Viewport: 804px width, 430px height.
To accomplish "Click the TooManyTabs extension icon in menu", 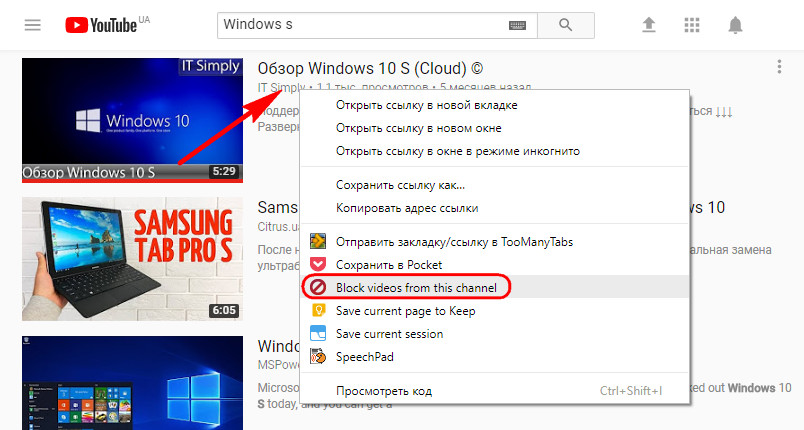I will (x=318, y=241).
